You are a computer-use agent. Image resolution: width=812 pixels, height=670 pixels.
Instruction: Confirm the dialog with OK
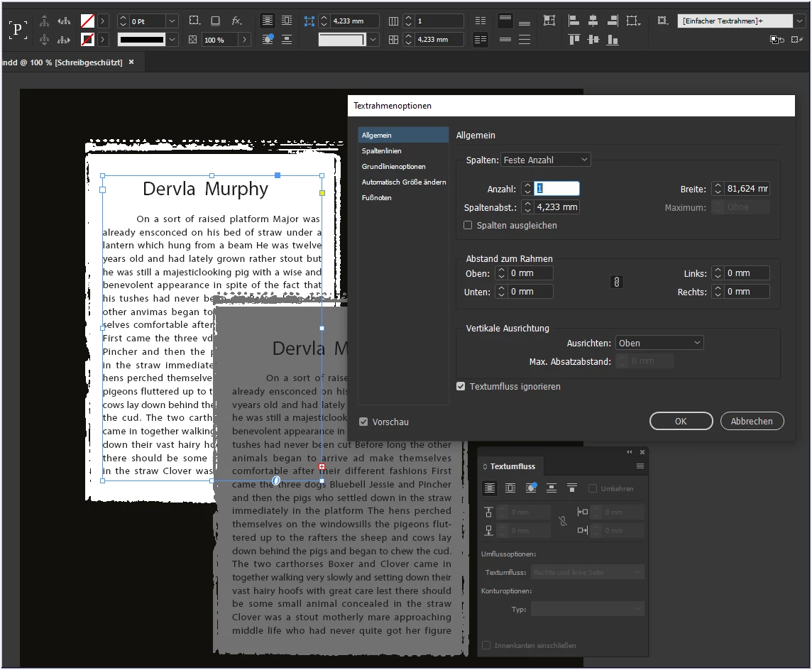click(x=681, y=421)
